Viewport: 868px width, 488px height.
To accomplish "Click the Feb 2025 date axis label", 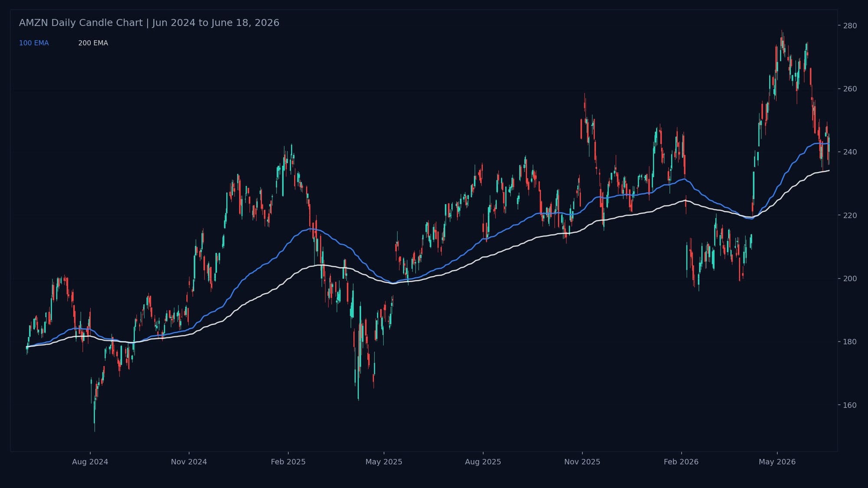I will point(288,462).
